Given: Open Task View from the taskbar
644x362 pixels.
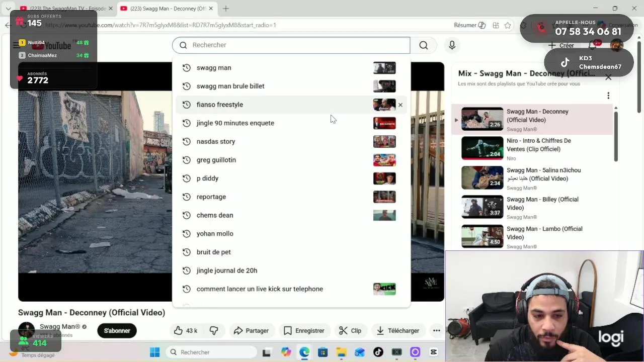Looking at the screenshot, I should click(x=267, y=352).
